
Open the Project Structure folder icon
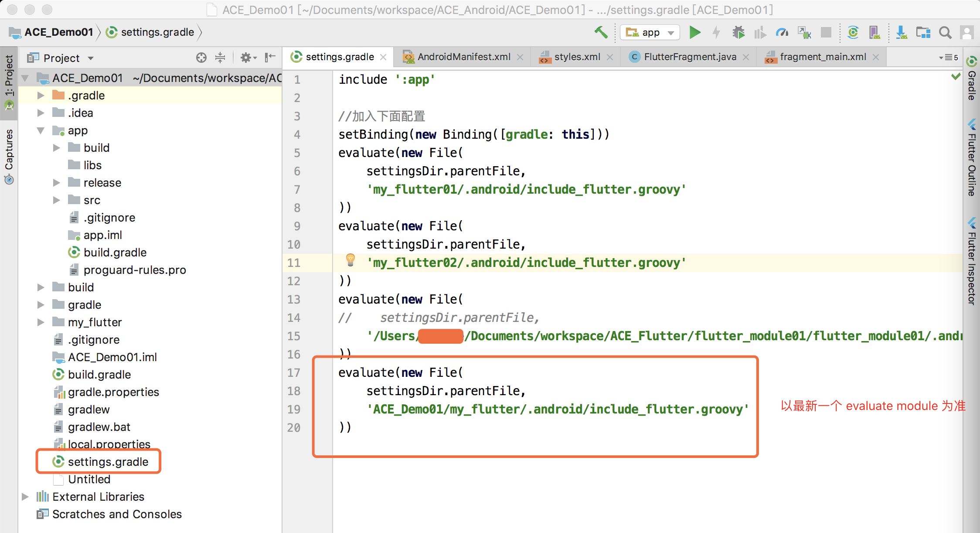[923, 32]
